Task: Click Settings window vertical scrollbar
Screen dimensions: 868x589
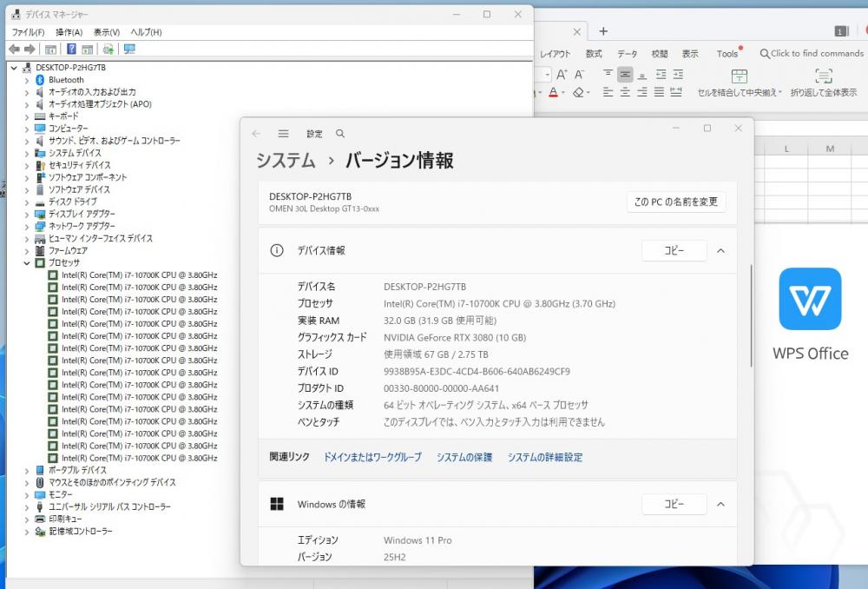Action: [x=751, y=316]
